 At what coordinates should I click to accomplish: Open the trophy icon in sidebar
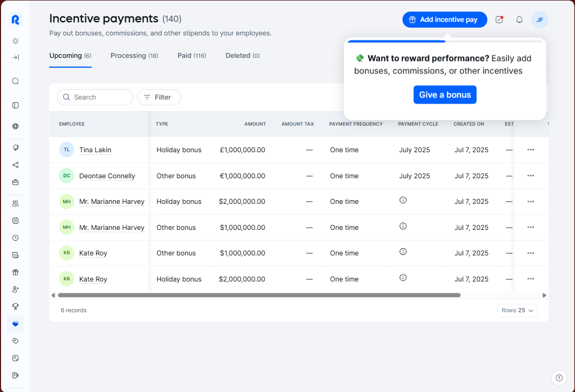[16, 307]
